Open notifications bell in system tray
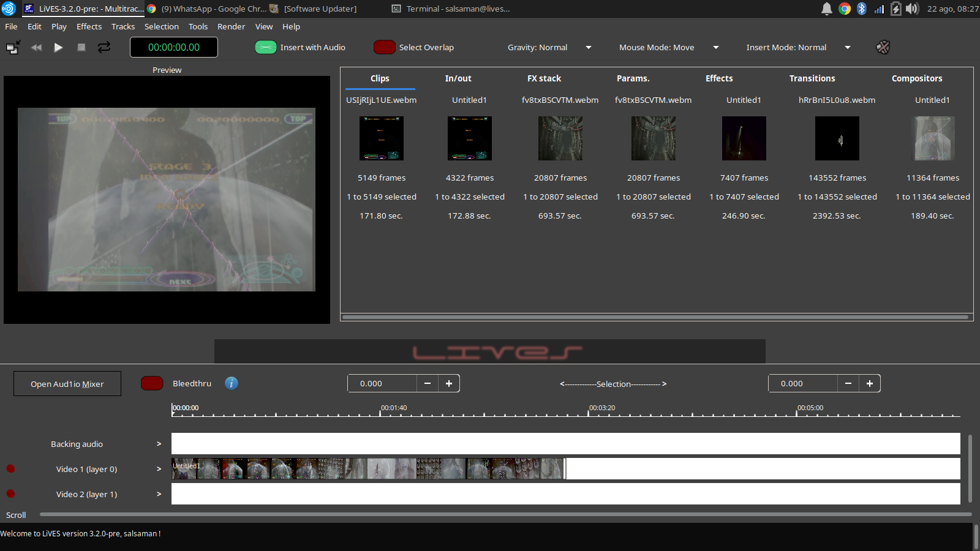The width and height of the screenshot is (980, 551). click(826, 9)
